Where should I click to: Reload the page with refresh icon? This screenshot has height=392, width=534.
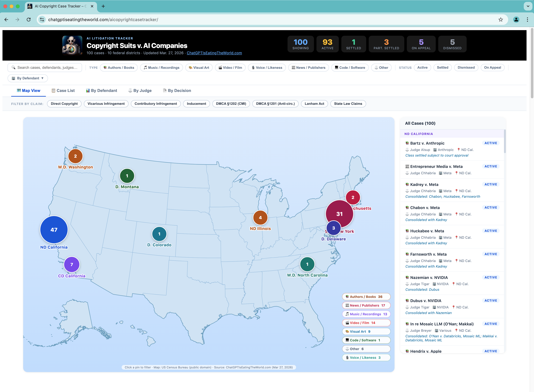pos(29,20)
